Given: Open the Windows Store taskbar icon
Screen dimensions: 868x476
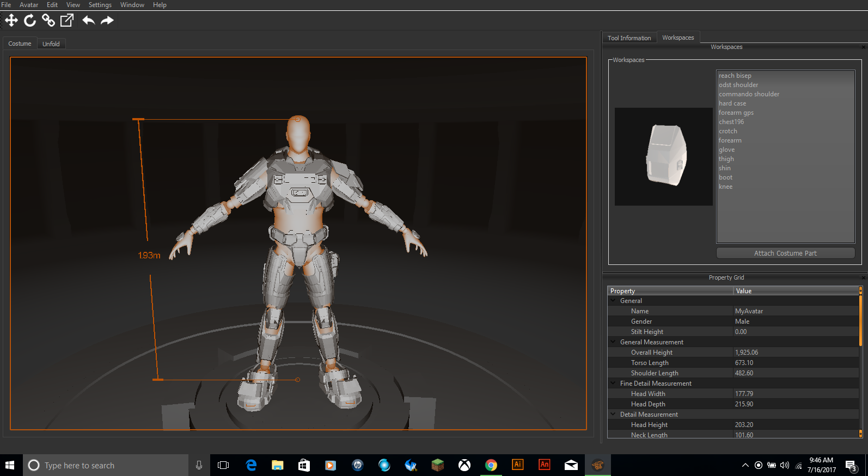Looking at the screenshot, I should coord(304,465).
